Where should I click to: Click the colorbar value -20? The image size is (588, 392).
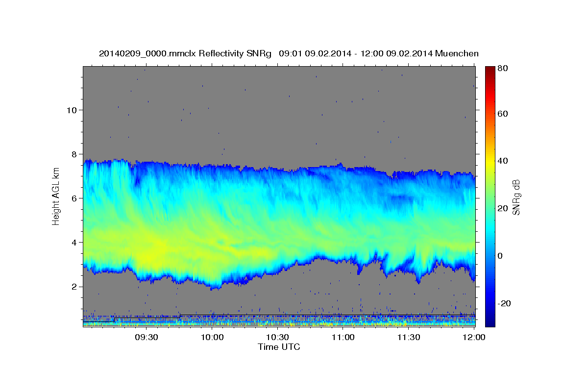(x=504, y=303)
